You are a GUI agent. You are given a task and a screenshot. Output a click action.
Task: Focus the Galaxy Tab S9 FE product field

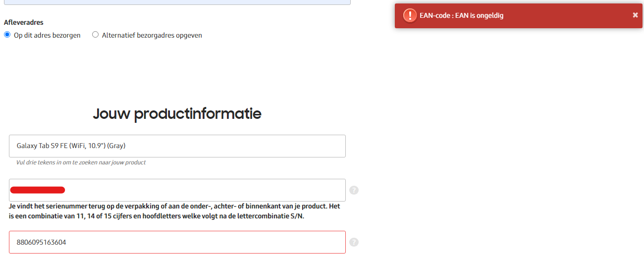[177, 146]
